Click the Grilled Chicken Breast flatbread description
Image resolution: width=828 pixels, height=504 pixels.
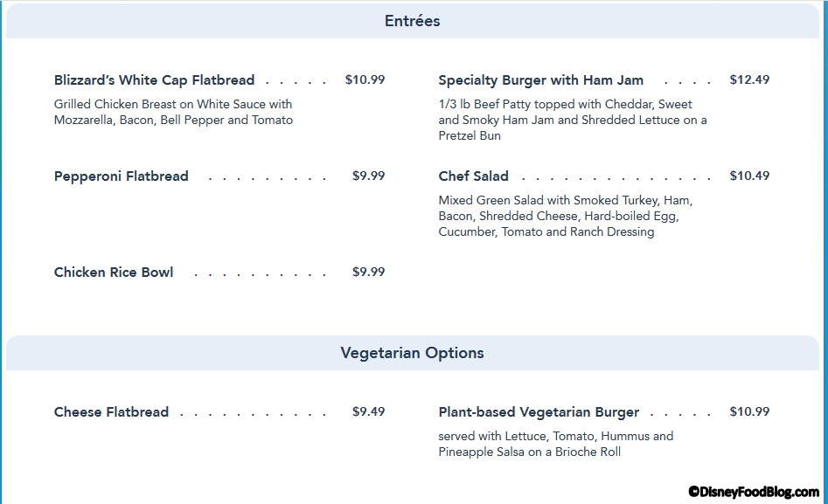pos(173,113)
